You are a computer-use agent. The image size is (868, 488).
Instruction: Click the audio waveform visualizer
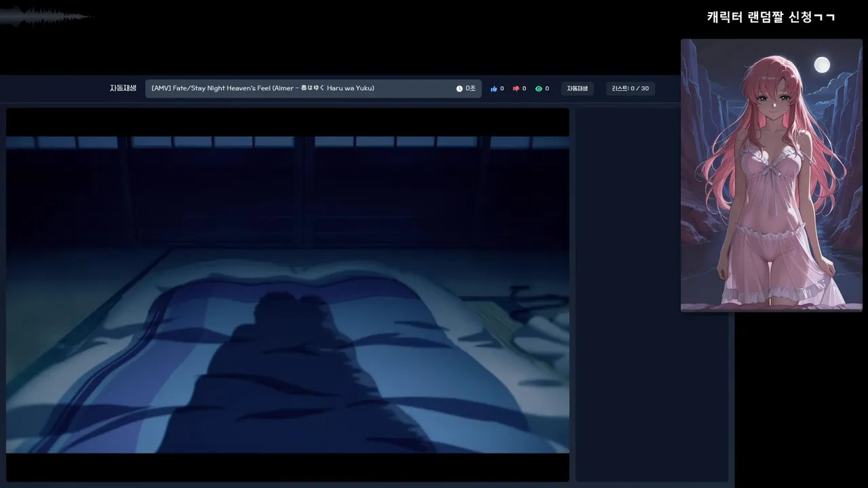(46, 16)
